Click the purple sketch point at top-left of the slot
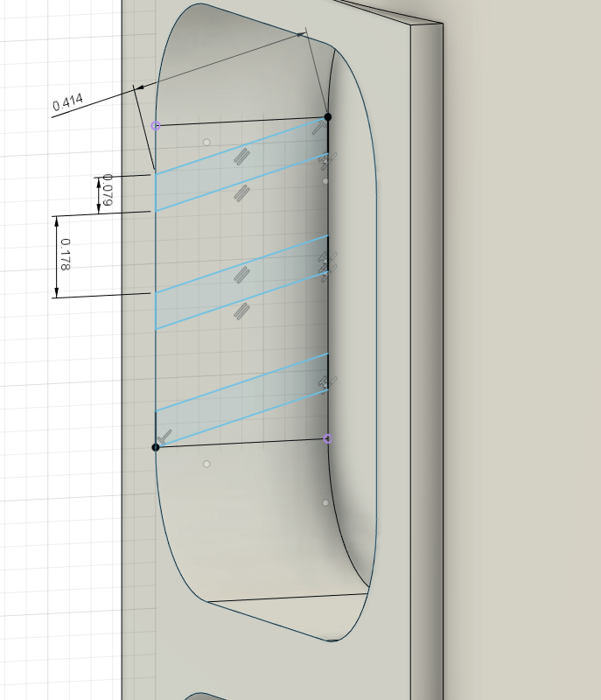This screenshot has width=601, height=700. 156,125
